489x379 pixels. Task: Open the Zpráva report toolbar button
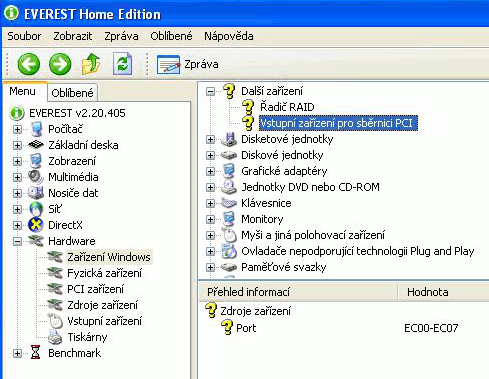coord(188,64)
